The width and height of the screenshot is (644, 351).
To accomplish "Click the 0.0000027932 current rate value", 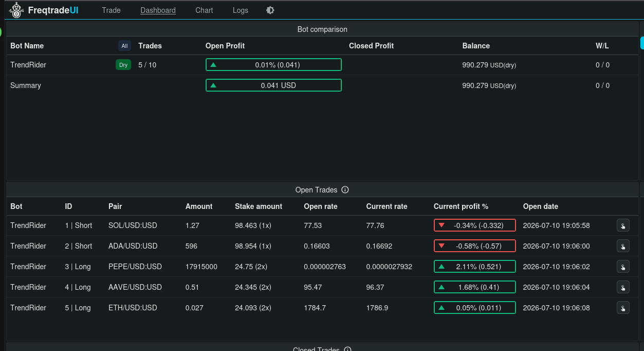I will pos(389,267).
